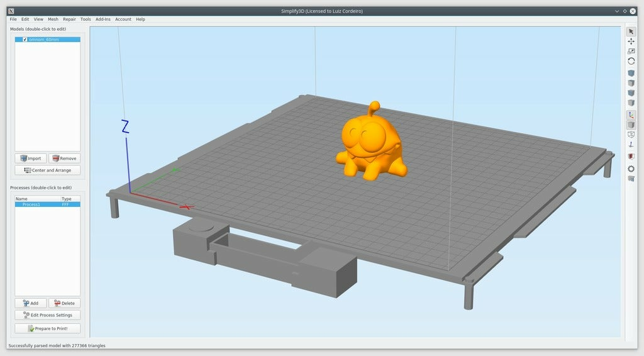
Task: Open the support structures tool icon
Action: pyautogui.click(x=631, y=179)
